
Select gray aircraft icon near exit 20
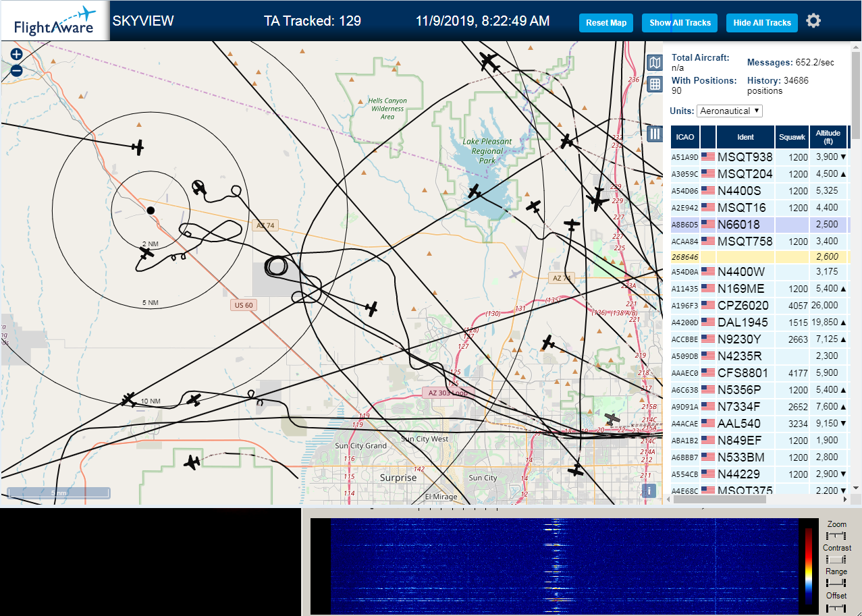(x=612, y=419)
